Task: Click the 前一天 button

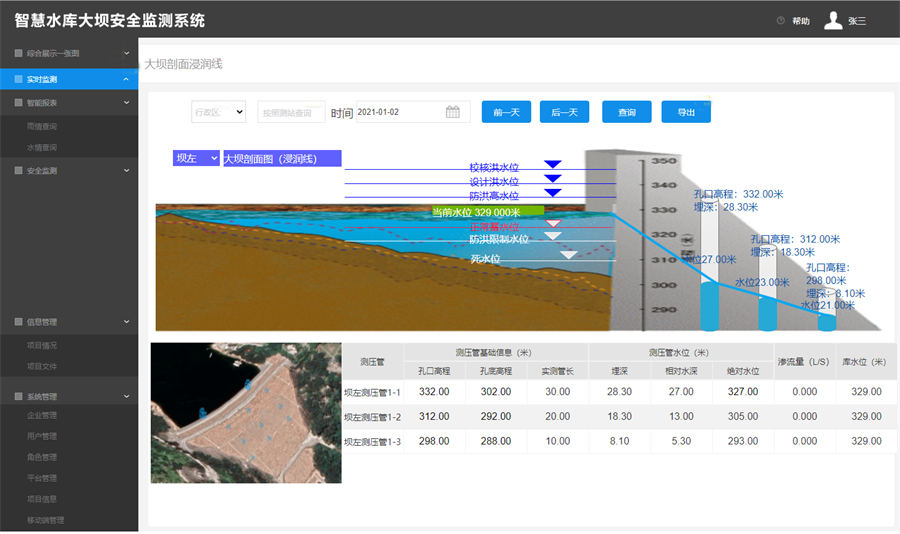Action: click(506, 112)
